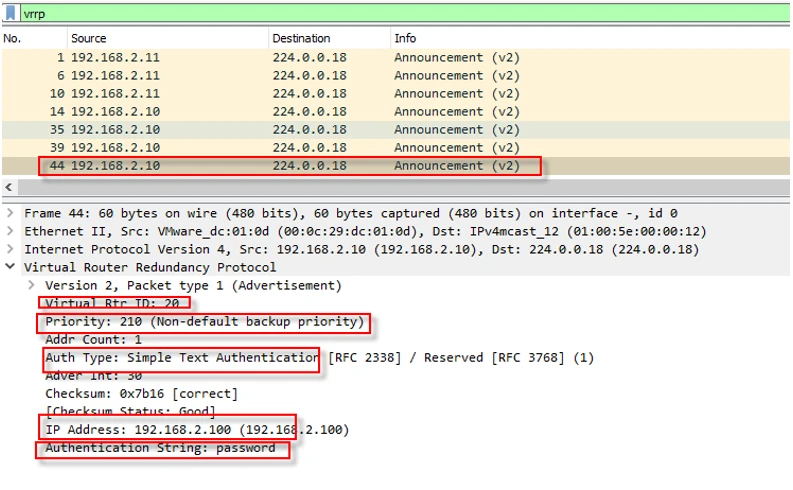Sort packets by the Source column header

(90, 38)
